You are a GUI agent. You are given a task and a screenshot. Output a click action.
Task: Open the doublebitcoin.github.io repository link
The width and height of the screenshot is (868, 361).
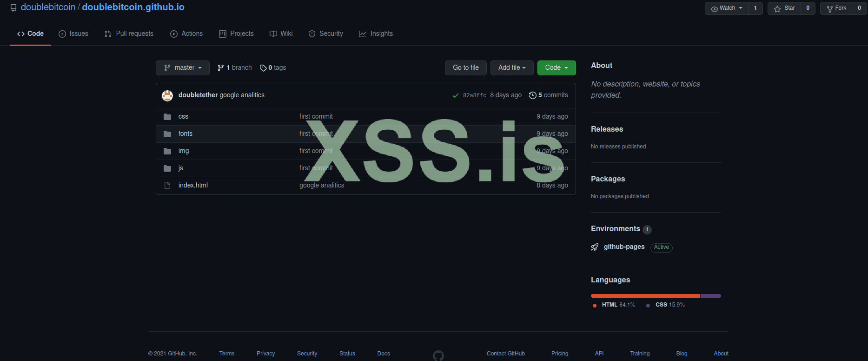(x=133, y=7)
